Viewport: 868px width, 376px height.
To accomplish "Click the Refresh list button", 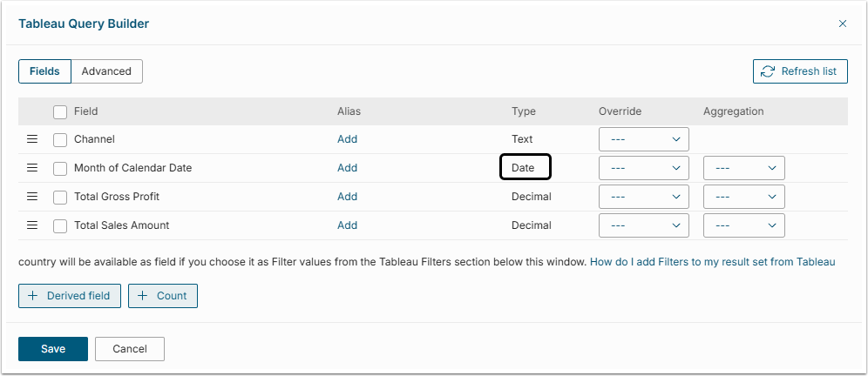I will coord(800,71).
